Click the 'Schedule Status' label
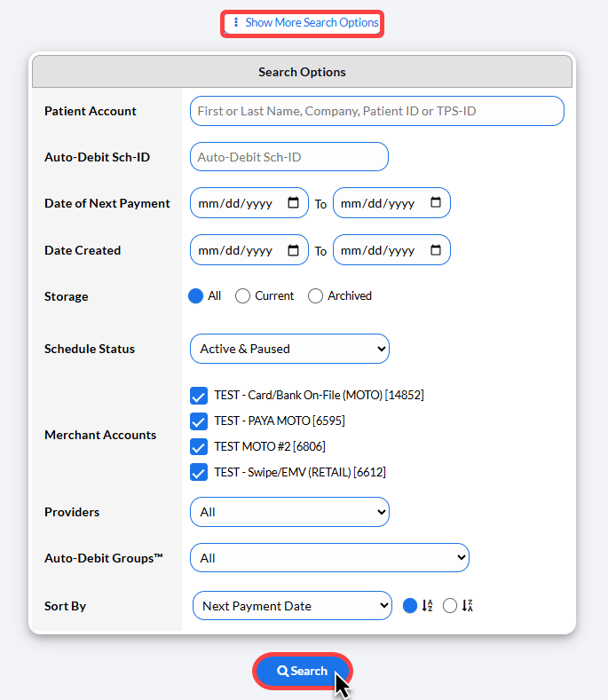This screenshot has height=700, width=608. [x=90, y=349]
